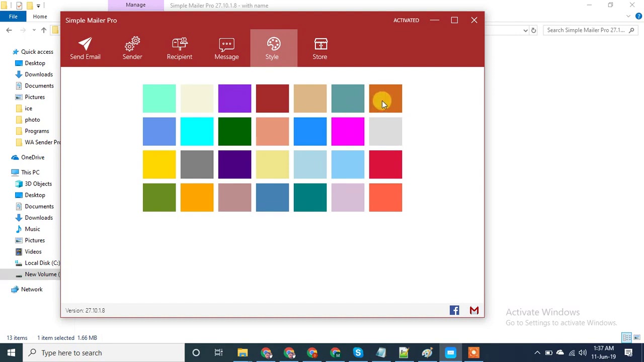The image size is (644, 362).
Task: Open the Send Email section
Action: 85,48
